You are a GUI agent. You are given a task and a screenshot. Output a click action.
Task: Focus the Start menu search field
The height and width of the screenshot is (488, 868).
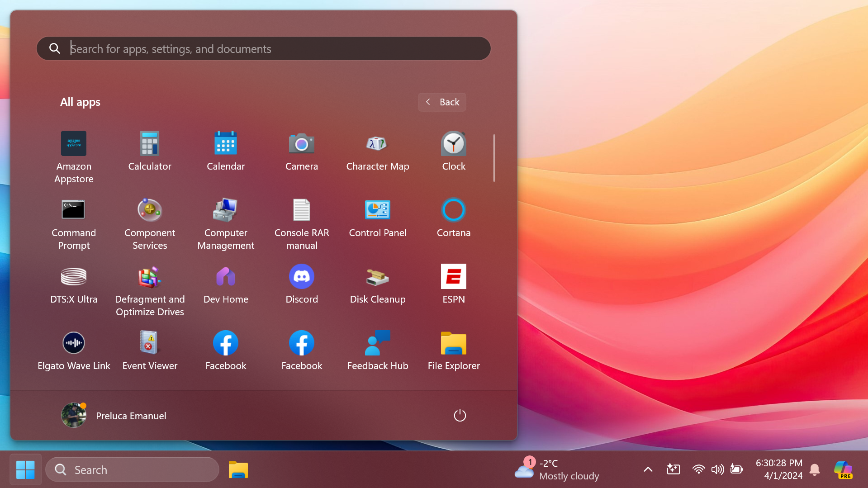point(264,48)
